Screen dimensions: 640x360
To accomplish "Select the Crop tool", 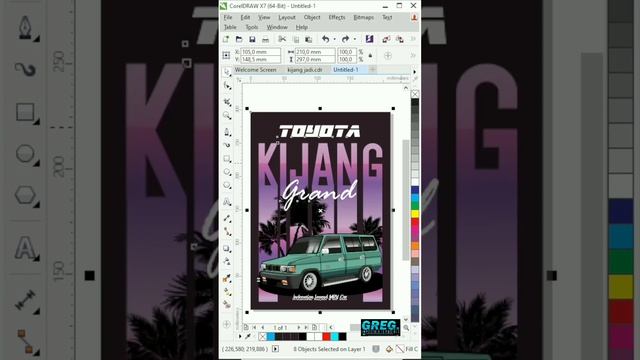I will pyautogui.click(x=227, y=101).
